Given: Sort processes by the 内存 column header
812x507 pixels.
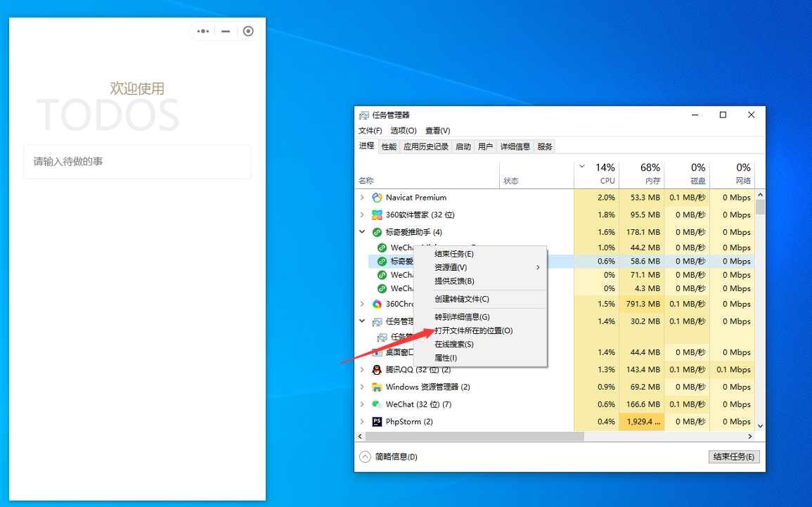Looking at the screenshot, I should tap(642, 174).
